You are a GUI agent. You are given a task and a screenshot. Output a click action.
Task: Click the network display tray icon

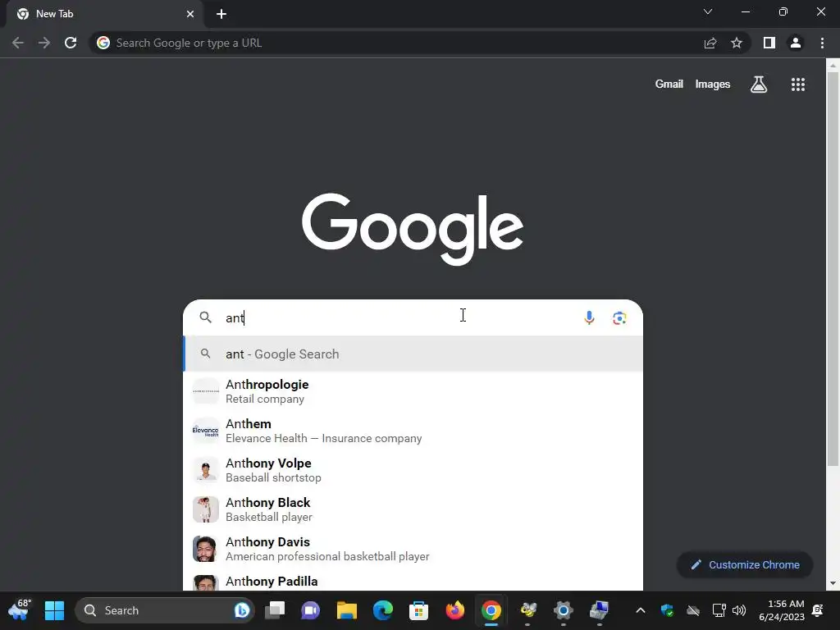(719, 610)
